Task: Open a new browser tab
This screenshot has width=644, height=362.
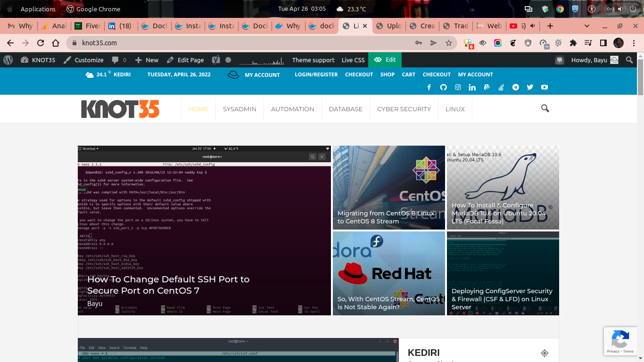Action: [550, 26]
